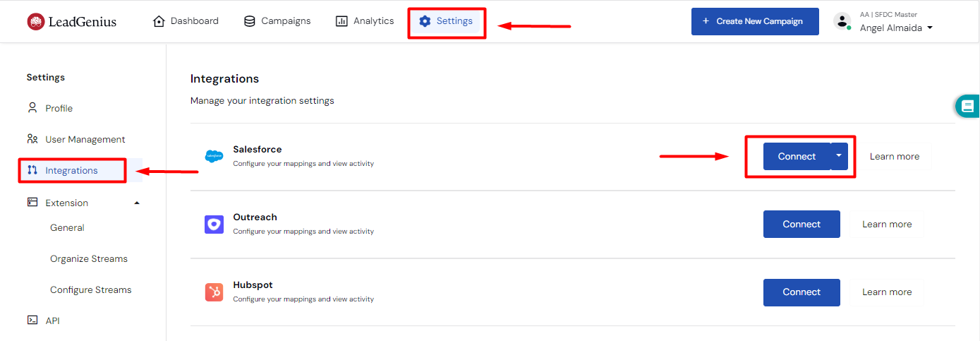Click the 'AA | SFDC Master' label
Viewport: 980px width, 341px height.
(888, 14)
